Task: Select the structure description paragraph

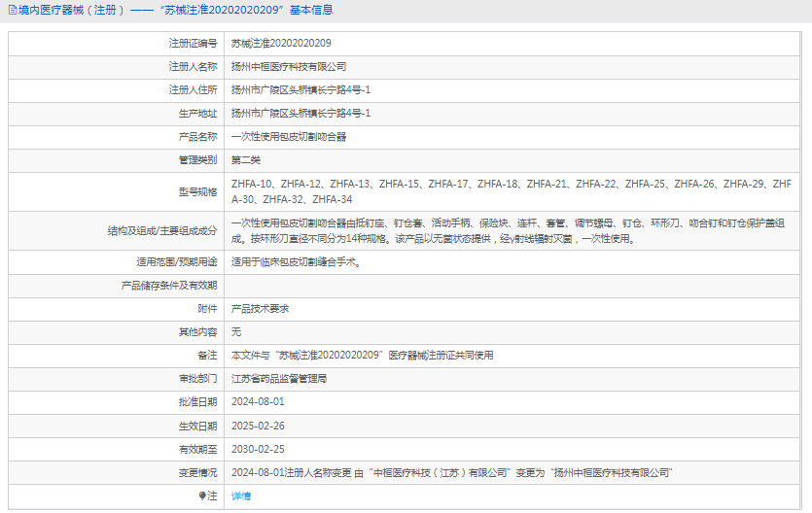Action: point(508,230)
